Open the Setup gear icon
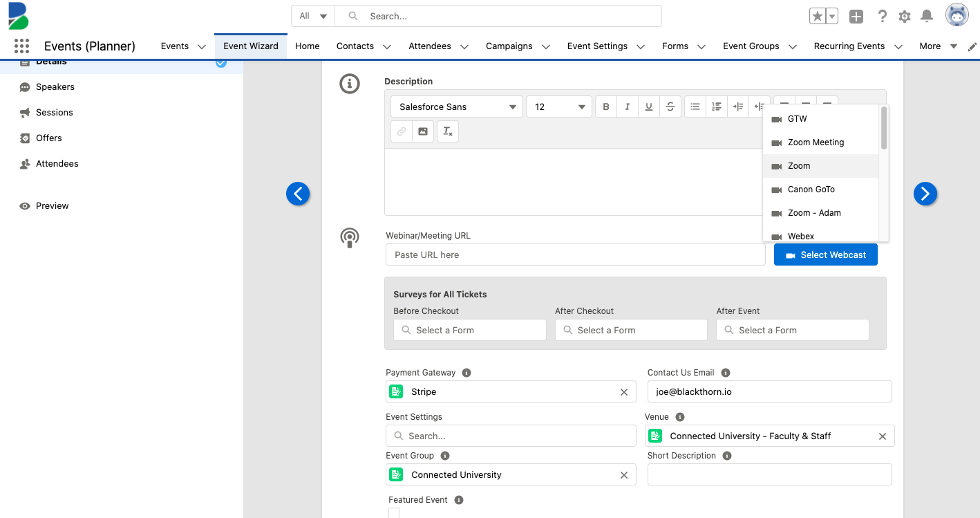The height and width of the screenshot is (518, 980). pos(904,17)
